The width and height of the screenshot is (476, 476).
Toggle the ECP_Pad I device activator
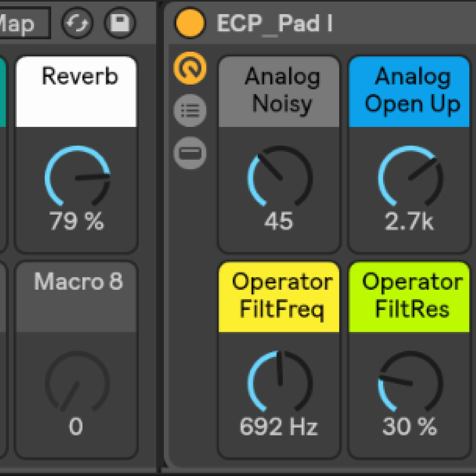[190, 23]
